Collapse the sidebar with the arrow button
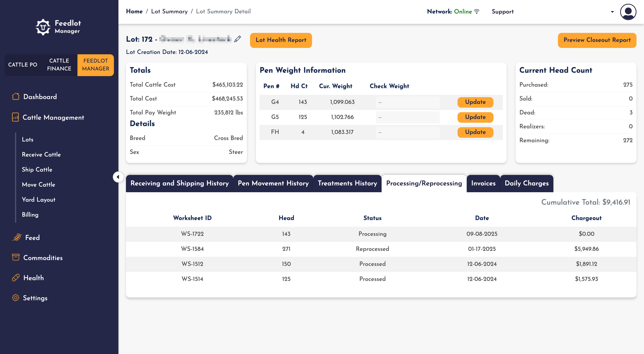Screen dimensions: 644x354 tap(118, 177)
